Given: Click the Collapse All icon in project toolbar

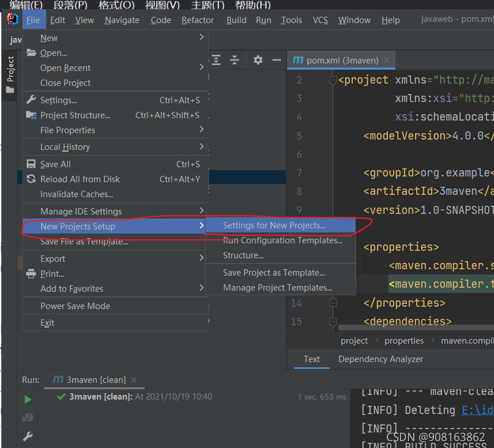Looking at the screenshot, I should pos(235,60).
